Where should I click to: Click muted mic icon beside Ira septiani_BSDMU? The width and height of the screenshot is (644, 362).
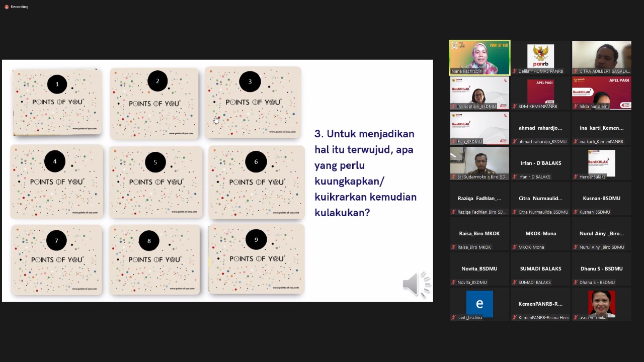pos(453,107)
